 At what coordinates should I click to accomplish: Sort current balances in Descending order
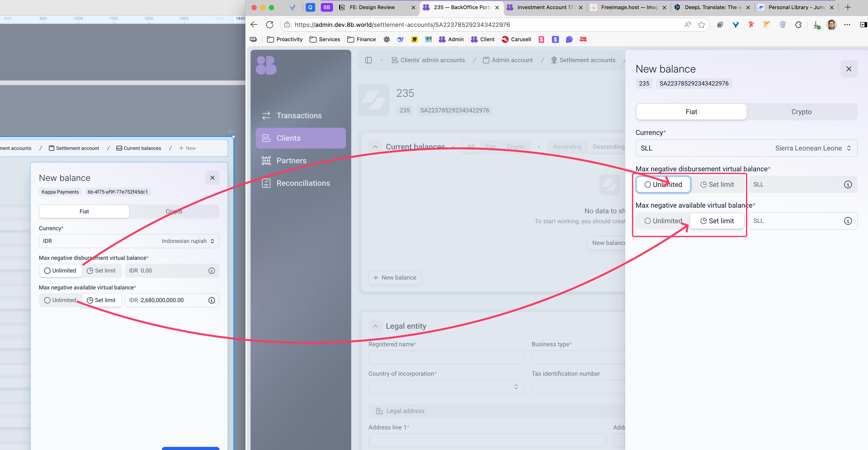tap(609, 147)
